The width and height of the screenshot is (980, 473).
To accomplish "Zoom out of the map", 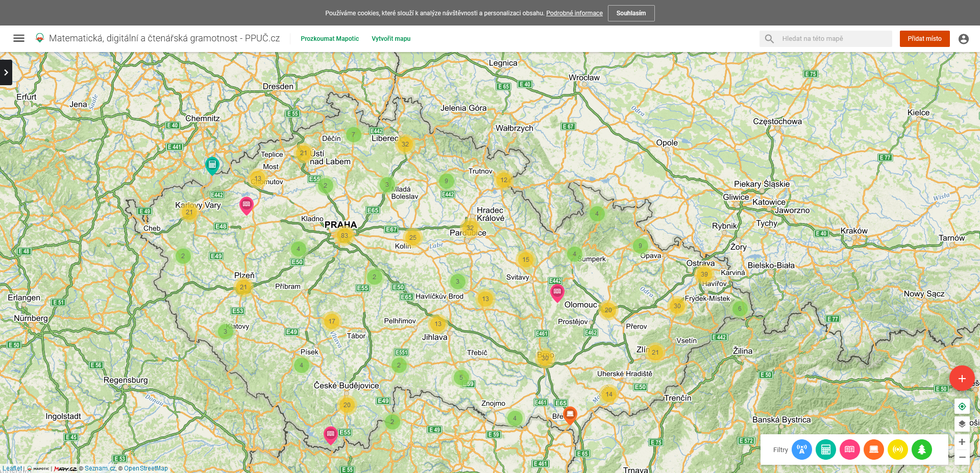I will click(x=962, y=457).
